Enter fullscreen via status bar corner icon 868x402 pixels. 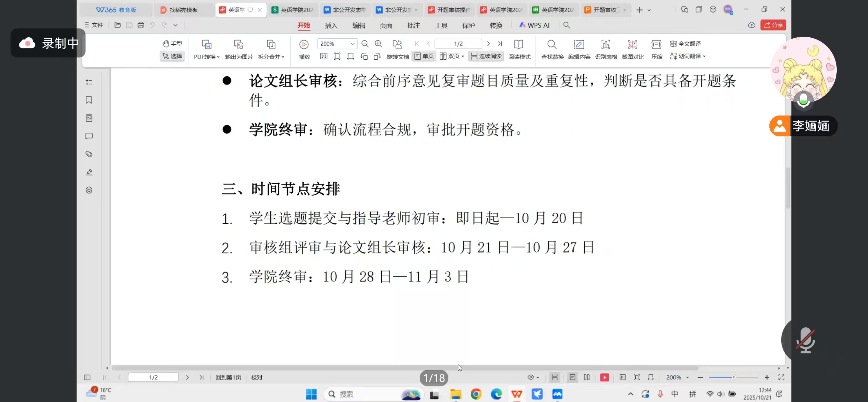point(782,377)
